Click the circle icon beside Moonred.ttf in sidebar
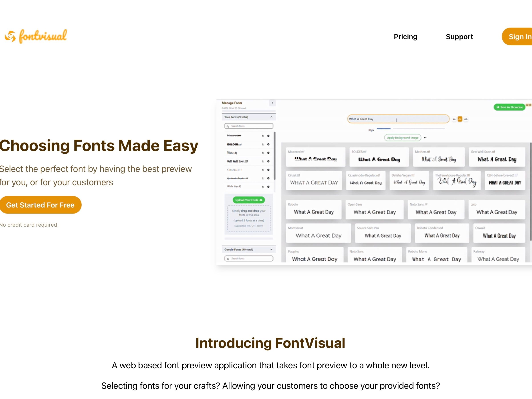The height and width of the screenshot is (399, 532). (x=268, y=136)
